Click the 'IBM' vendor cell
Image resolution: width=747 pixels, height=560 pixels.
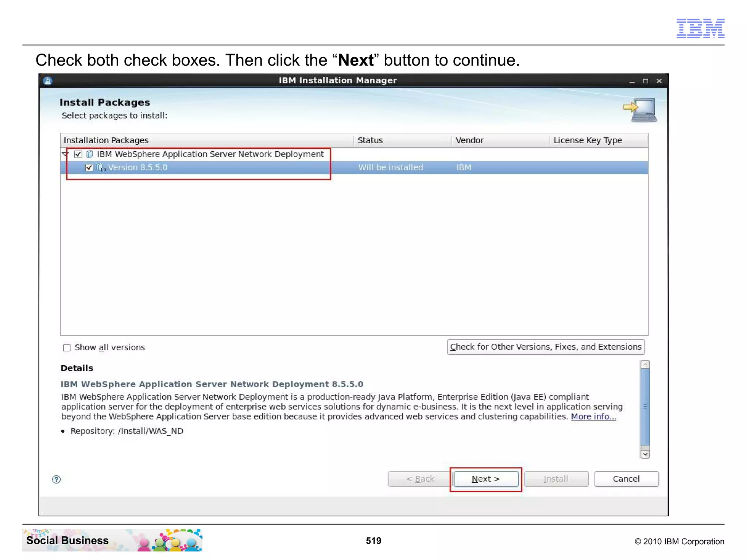coord(464,168)
